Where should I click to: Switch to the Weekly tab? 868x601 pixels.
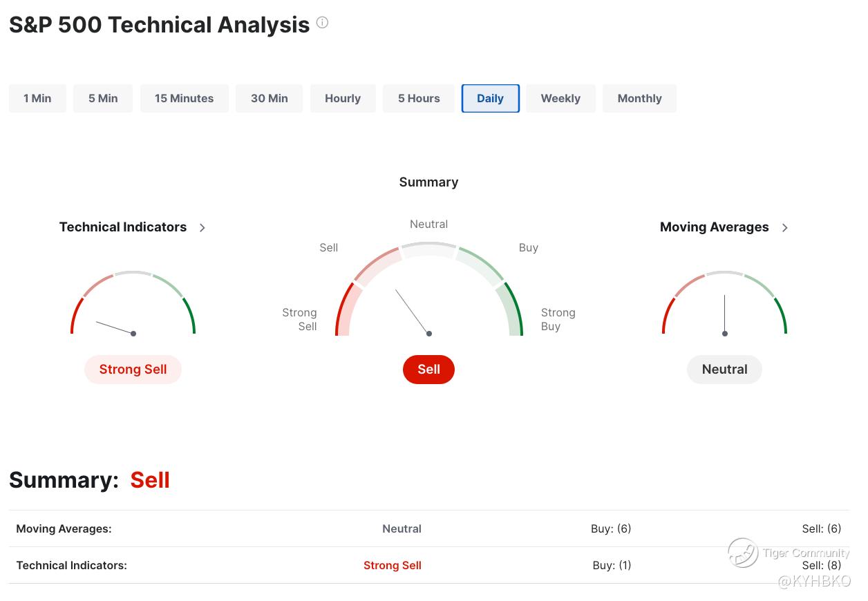point(560,98)
